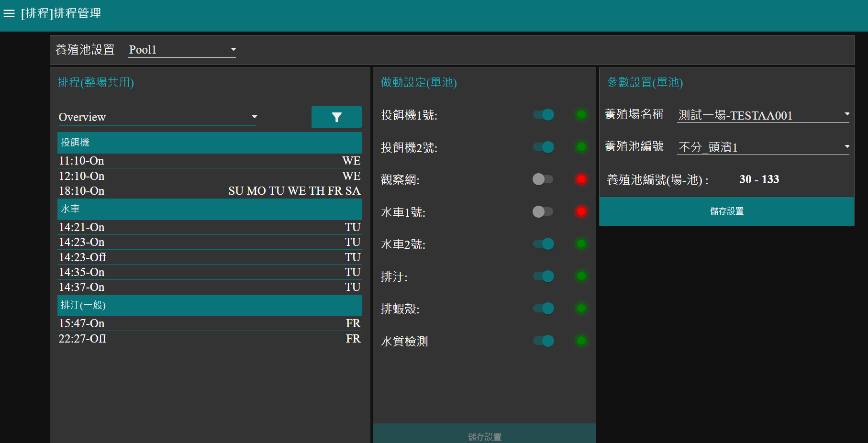Turn off the 排汙 toggle
Screen dimensions: 868x443
click(544, 277)
